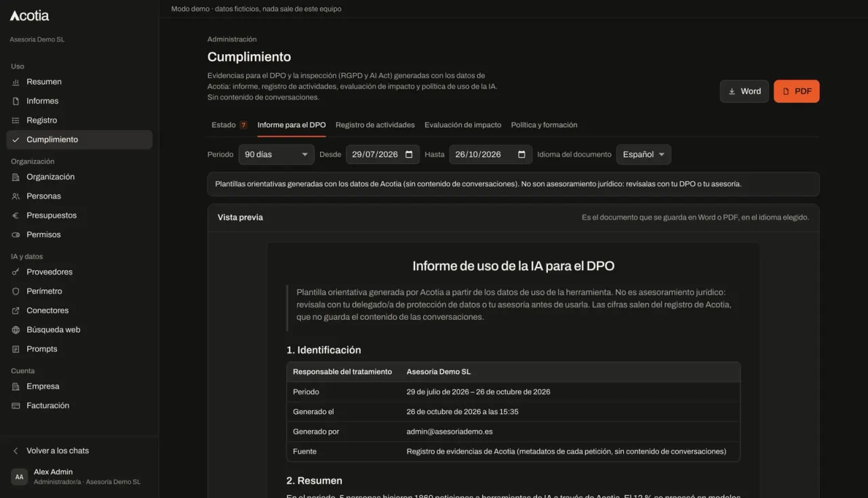Click the Búsqueda web globe icon

(x=16, y=330)
